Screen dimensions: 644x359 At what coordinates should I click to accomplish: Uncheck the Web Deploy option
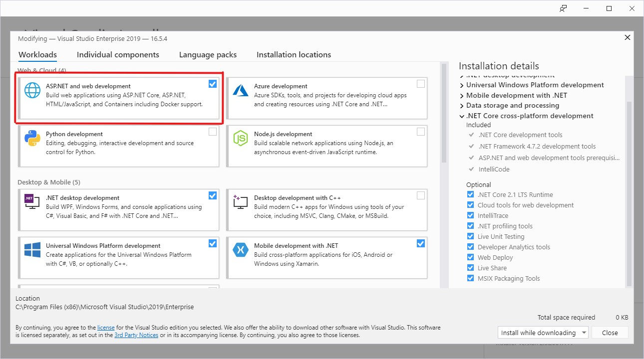pos(470,257)
